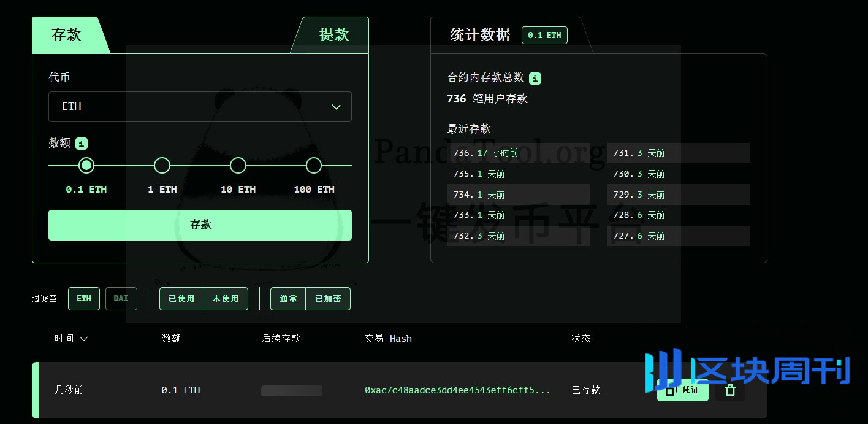Click the info icon beside 合约内存款总数
The image size is (868, 424).
[535, 78]
